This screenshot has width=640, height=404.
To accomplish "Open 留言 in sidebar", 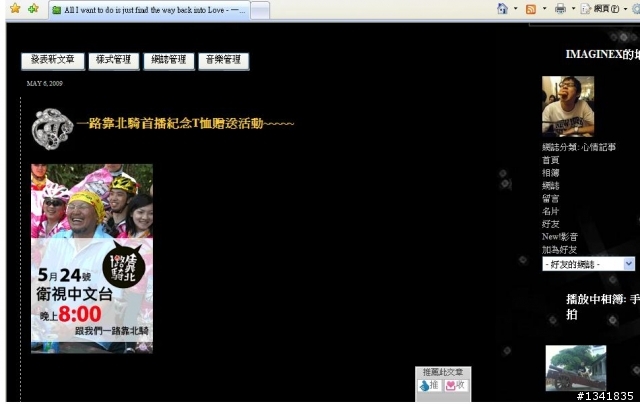I will click(551, 199).
